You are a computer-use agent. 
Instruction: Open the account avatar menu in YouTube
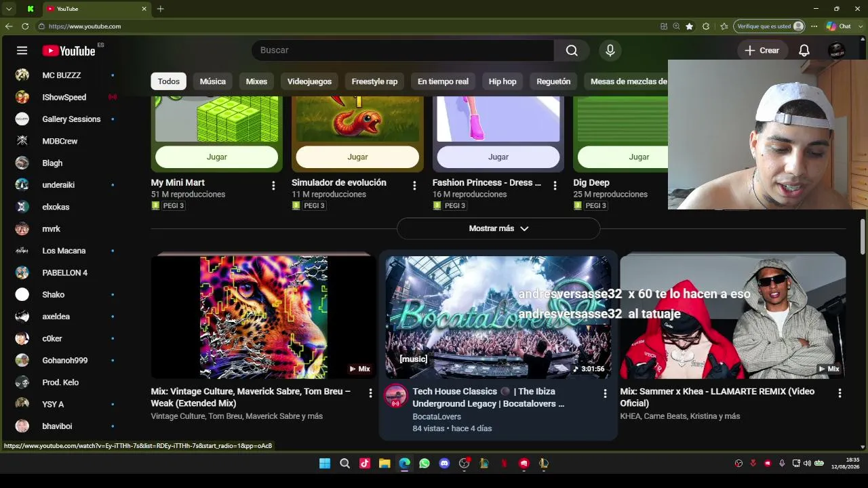point(837,50)
